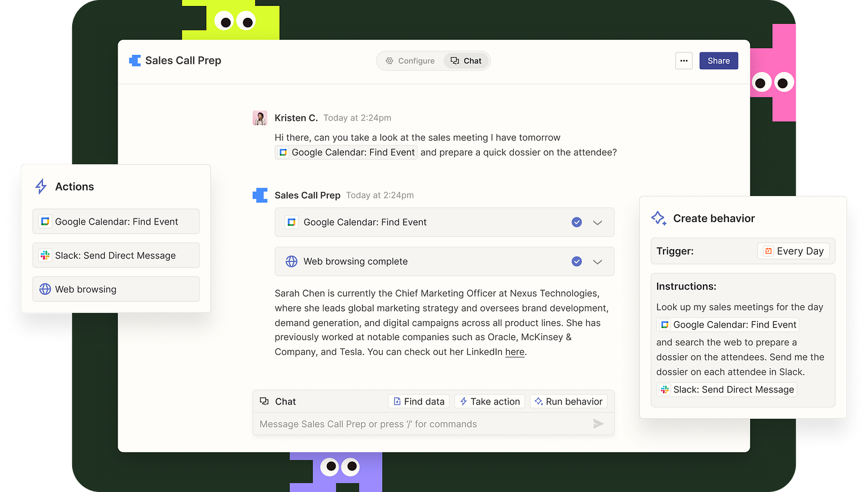Click the calendar icon in Every Day trigger
This screenshot has height=492, width=868.
(x=768, y=251)
